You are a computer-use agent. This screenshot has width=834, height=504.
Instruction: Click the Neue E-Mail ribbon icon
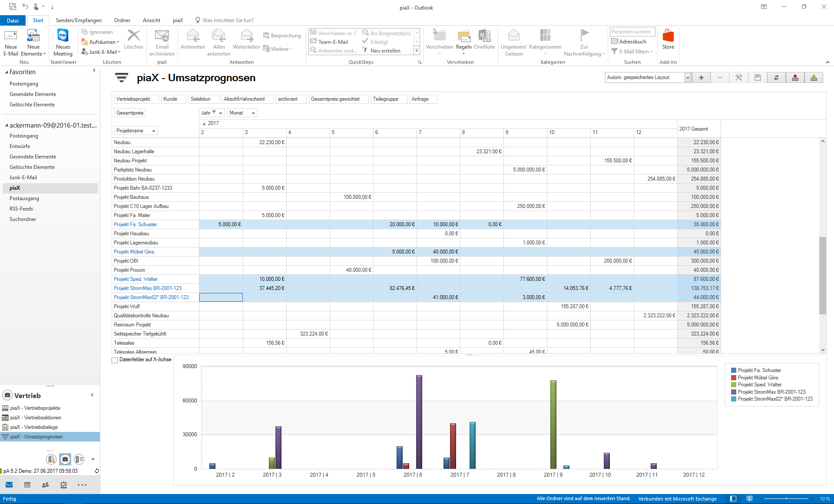(x=11, y=43)
